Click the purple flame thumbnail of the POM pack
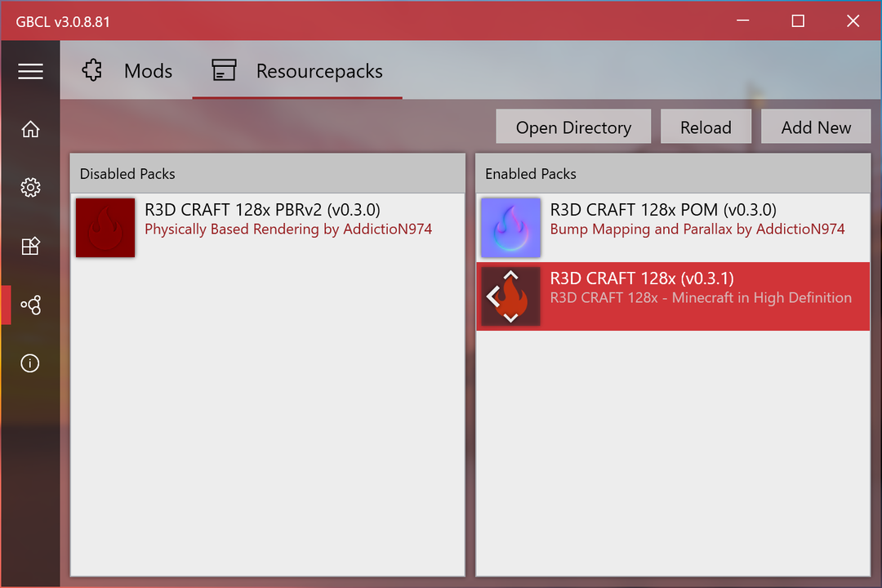Screen dimensions: 882x588 coord(510,227)
